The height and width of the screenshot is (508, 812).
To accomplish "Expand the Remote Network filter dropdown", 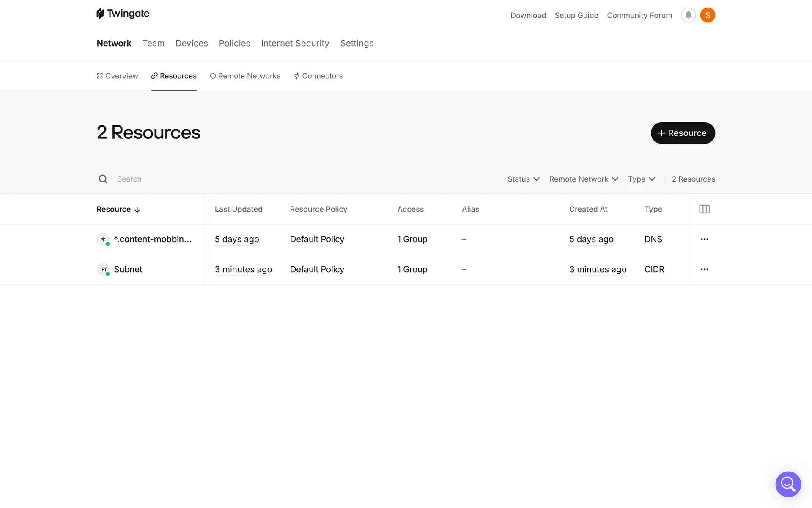I will point(583,179).
